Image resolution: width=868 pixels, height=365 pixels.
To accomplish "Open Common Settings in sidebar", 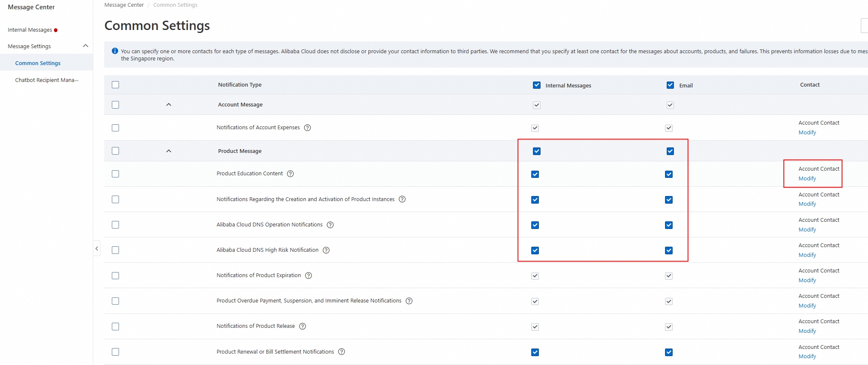I will coord(38,63).
